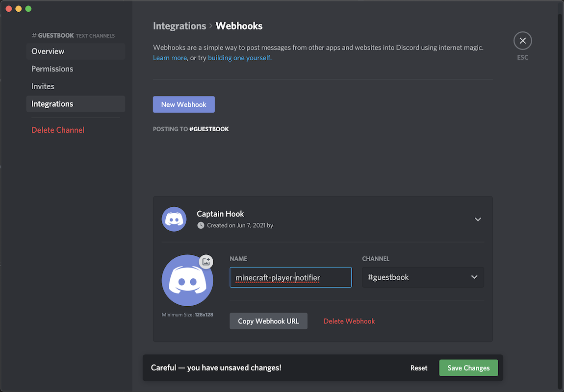Screen dimensions: 564x392
Task: Click the upload image icon on the webhook avatar
Action: [206, 262]
